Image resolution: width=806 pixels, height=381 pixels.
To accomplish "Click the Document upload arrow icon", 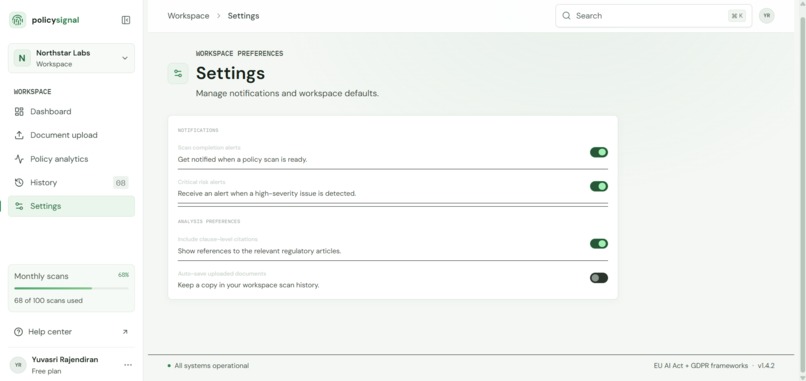I will click(x=19, y=135).
